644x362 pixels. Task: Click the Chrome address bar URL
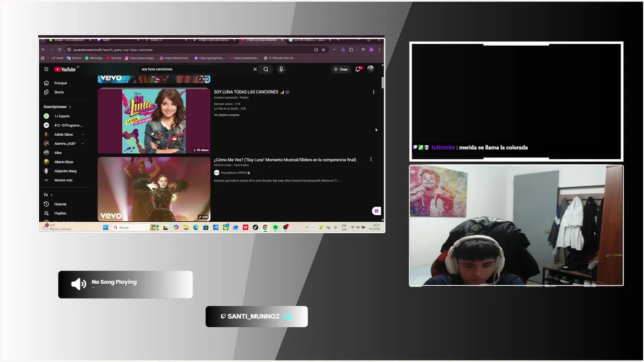[113, 50]
